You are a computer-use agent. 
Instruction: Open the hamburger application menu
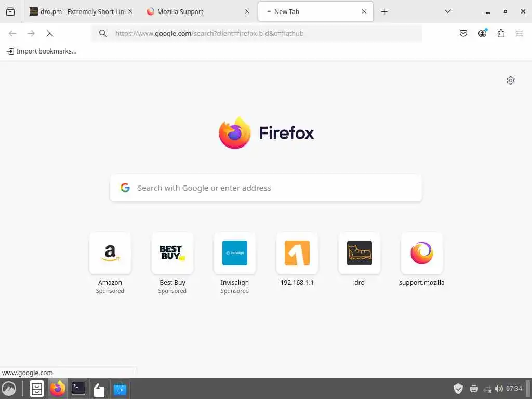[520, 33]
